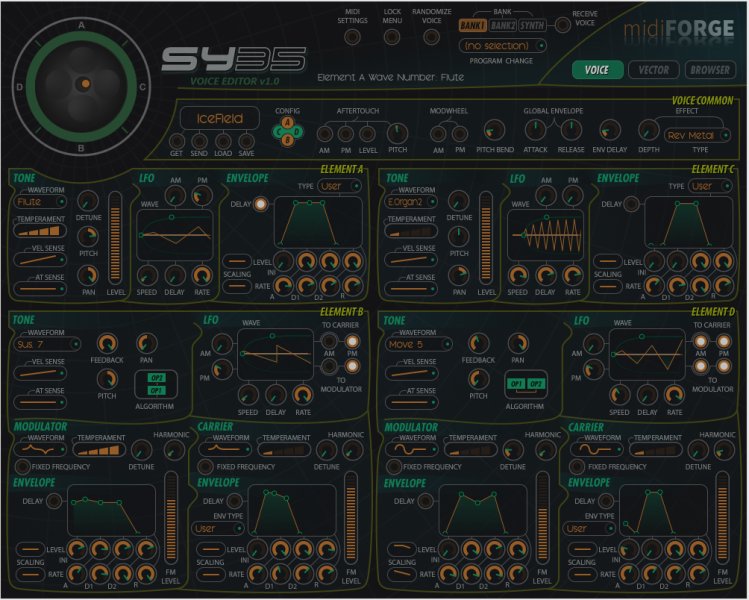Image resolution: width=749 pixels, height=600 pixels.
Task: Select BANK2 bank tab
Action: click(x=503, y=26)
